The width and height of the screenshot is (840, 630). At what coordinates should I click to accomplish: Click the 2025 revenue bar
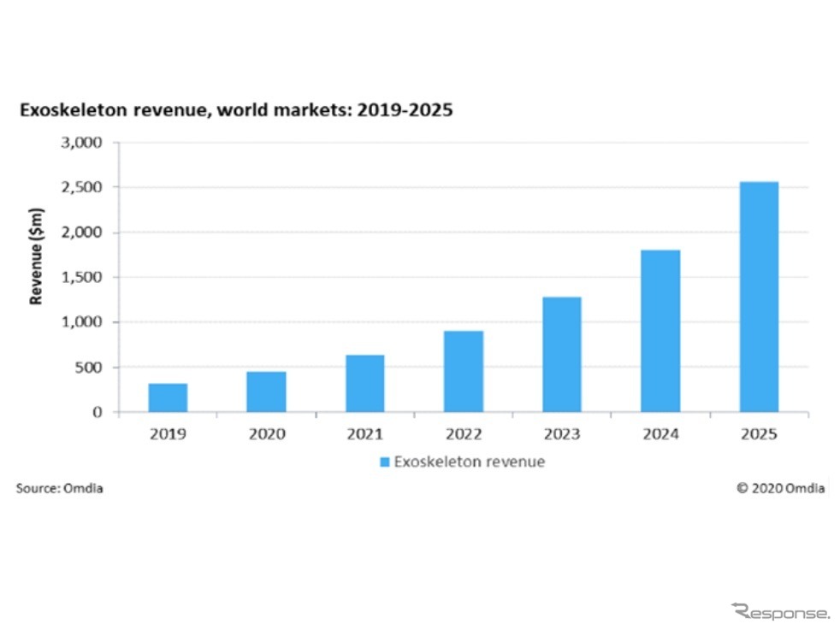pos(759,297)
